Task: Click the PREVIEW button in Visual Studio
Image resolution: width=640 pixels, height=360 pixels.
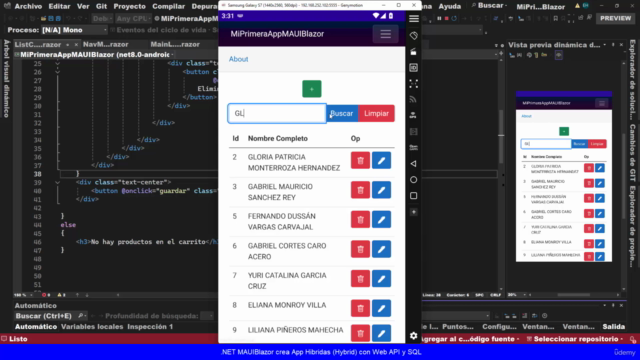Action: pyautogui.click(x=616, y=18)
